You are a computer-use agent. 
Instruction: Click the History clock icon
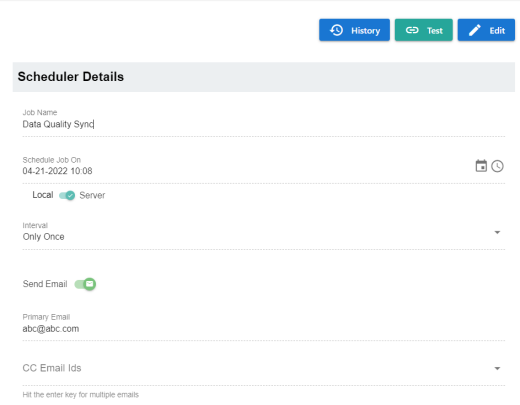(336, 30)
